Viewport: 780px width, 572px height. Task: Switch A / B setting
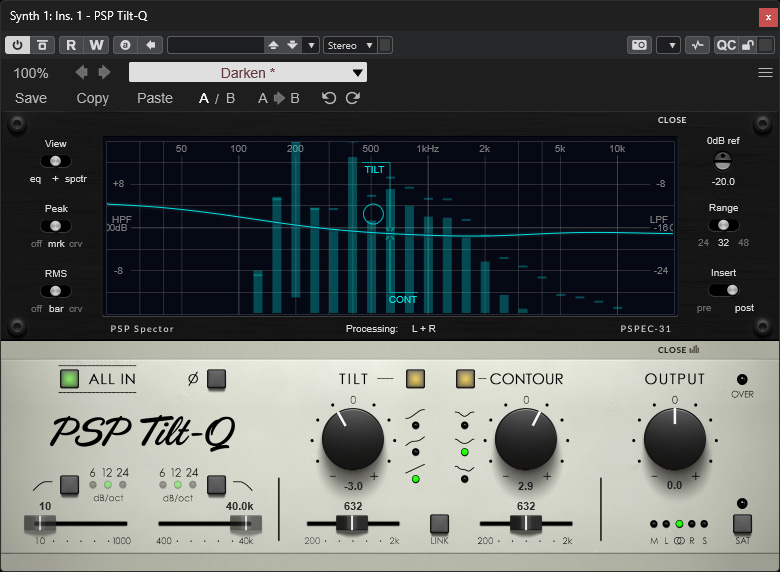point(217,98)
